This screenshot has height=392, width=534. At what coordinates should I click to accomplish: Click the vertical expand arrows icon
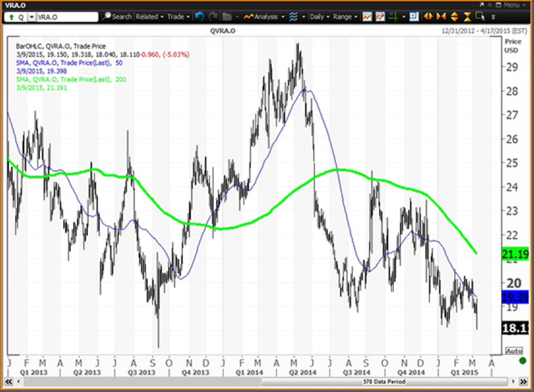(x=454, y=16)
